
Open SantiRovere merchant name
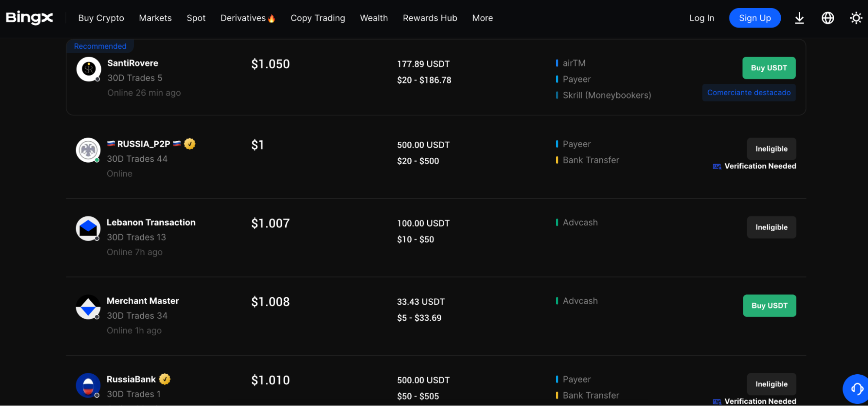(x=132, y=63)
